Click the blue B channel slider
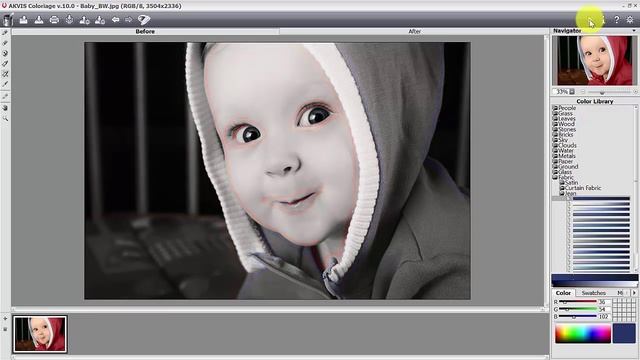Image resolution: width=640 pixels, height=360 pixels. [x=578, y=316]
